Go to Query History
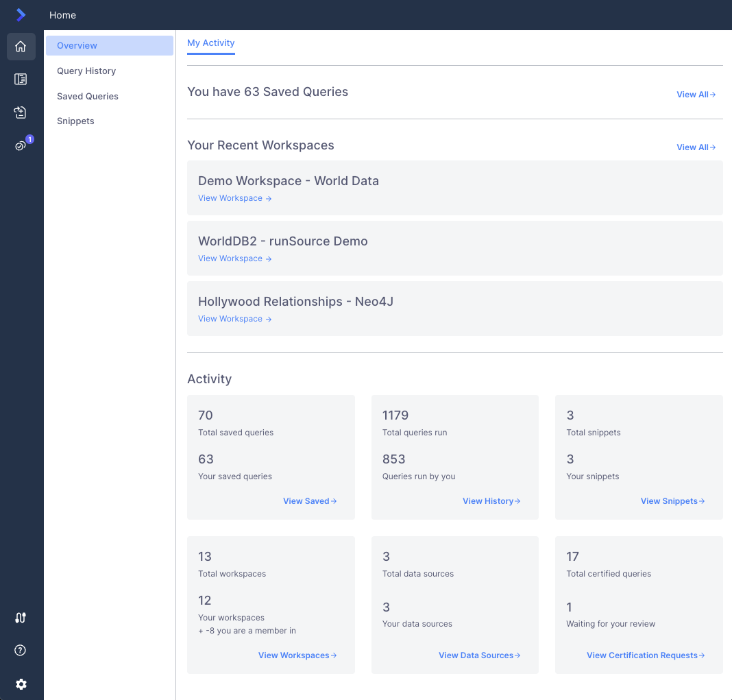 pyautogui.click(x=86, y=71)
